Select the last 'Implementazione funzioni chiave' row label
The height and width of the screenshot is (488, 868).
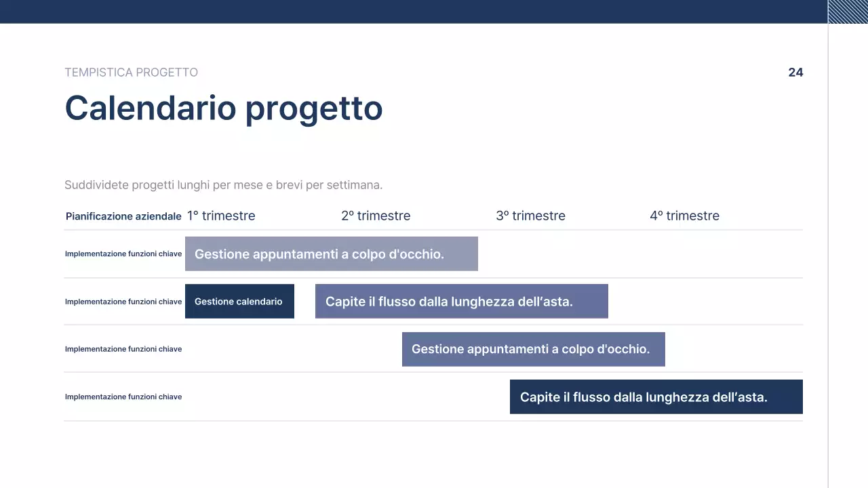pos(123,396)
